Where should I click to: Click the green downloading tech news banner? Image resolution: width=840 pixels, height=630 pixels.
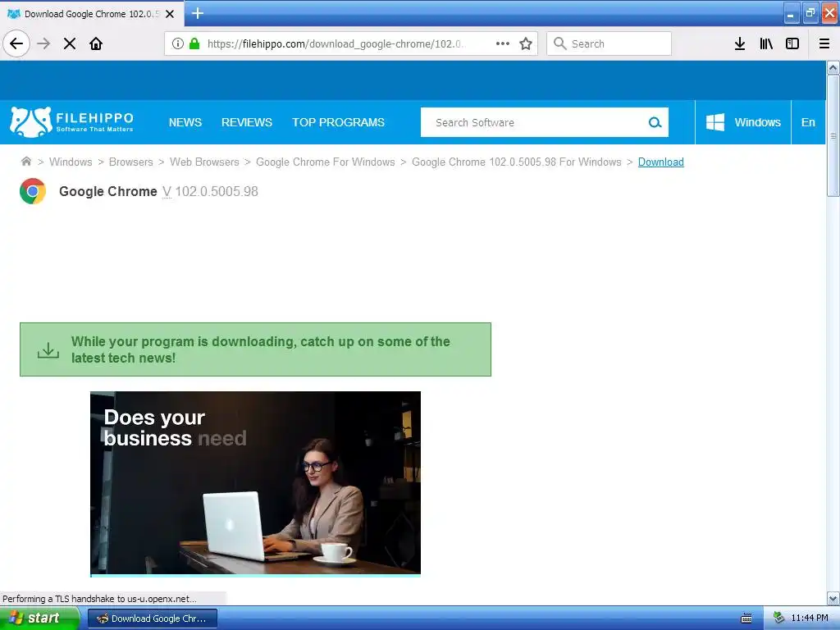point(256,349)
